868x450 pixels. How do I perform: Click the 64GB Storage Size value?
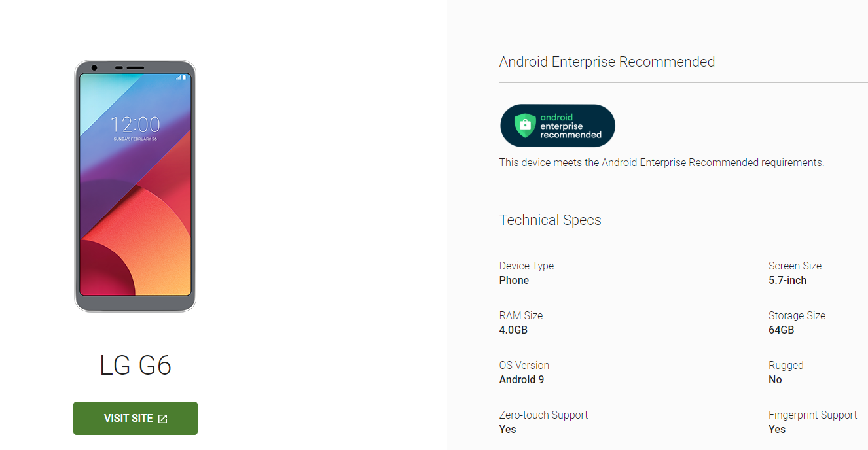[x=781, y=330]
